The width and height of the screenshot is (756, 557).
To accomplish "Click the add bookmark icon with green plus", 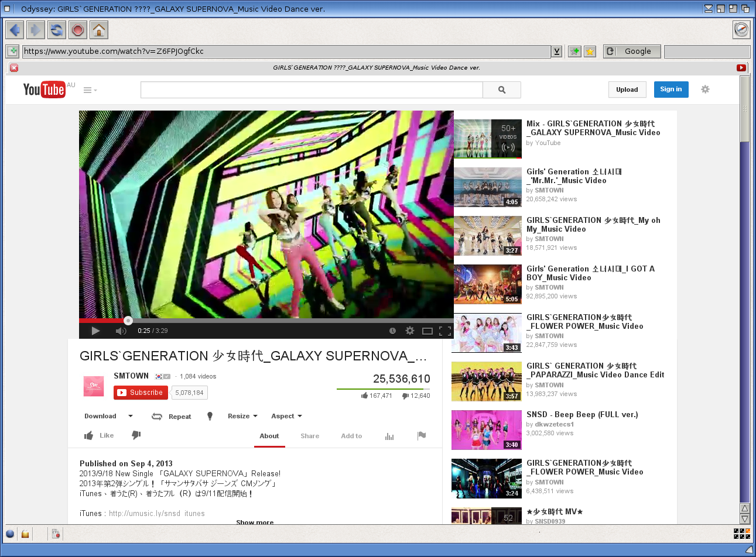I will (574, 51).
